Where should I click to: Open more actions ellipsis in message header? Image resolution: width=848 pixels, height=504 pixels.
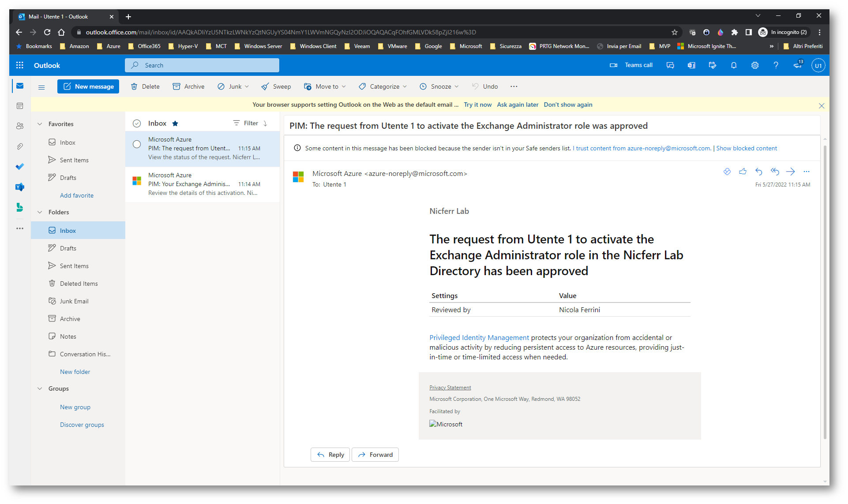tap(807, 172)
